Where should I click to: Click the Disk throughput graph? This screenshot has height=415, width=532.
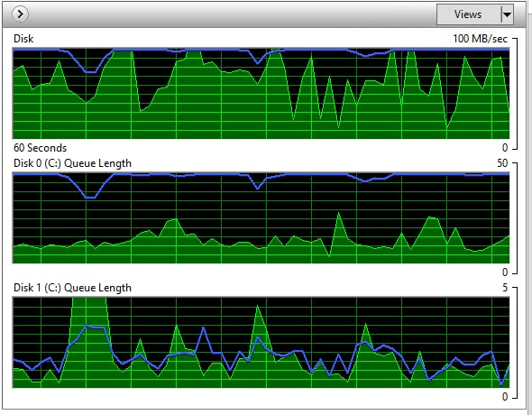coord(261,93)
